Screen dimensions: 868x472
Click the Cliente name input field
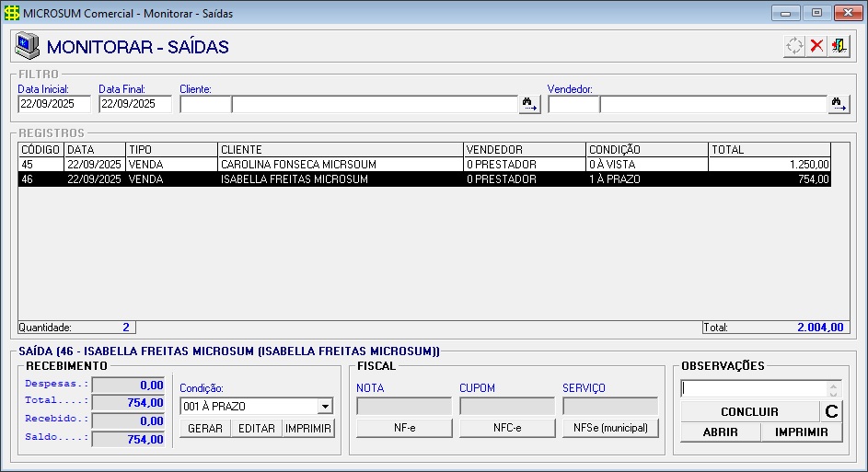375,104
